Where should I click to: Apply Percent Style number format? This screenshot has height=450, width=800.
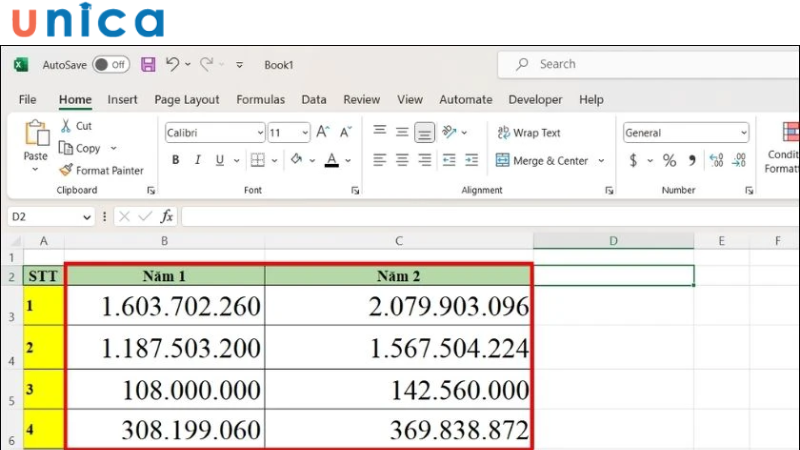[669, 160]
